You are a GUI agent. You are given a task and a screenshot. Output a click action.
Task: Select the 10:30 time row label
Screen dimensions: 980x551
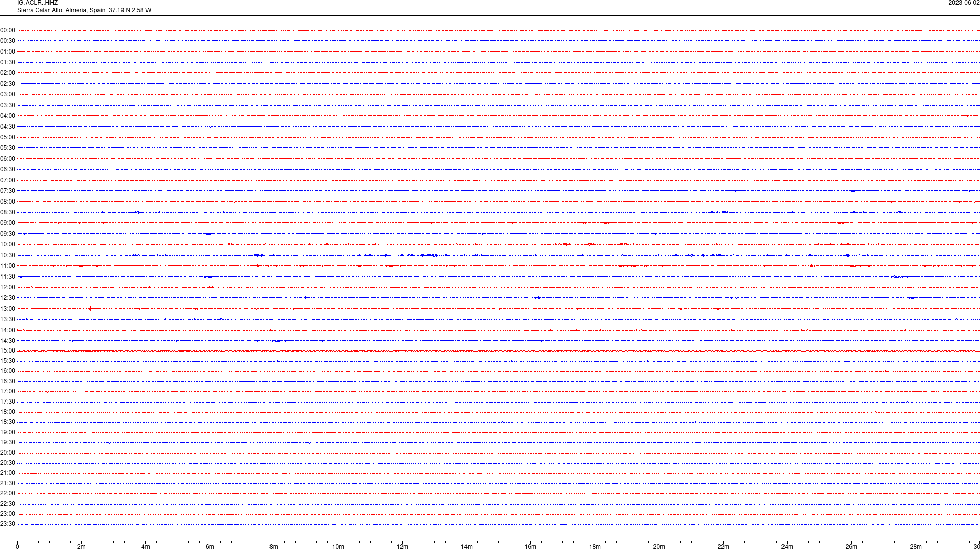(8, 255)
